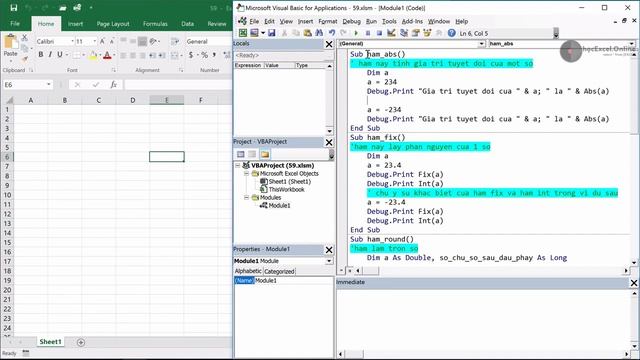Apply the red font color in Excel
The height and width of the screenshot is (360, 640).
tap(107, 55)
